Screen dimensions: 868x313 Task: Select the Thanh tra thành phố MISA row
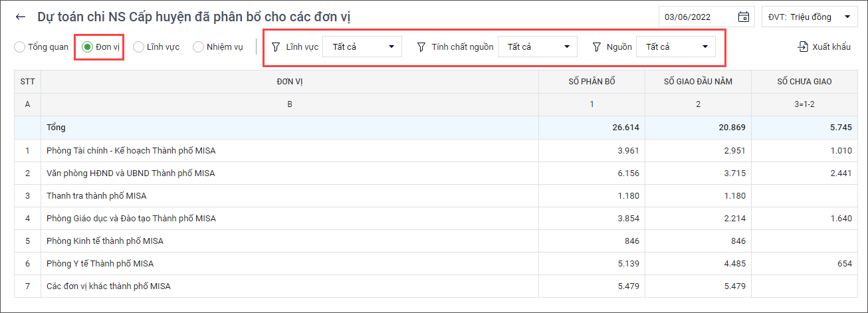click(96, 196)
